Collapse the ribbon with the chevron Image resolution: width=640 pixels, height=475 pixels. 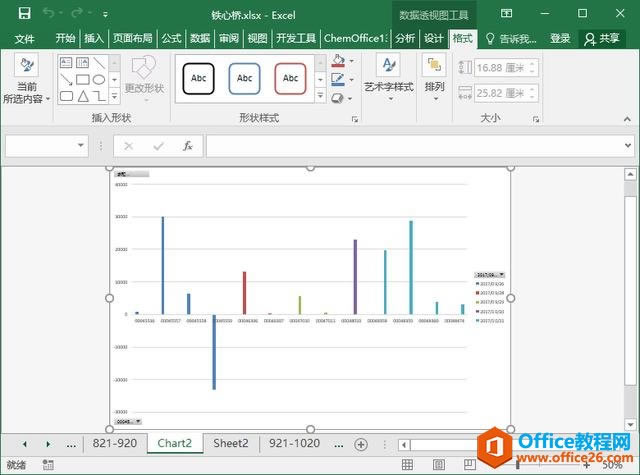pyautogui.click(x=627, y=119)
